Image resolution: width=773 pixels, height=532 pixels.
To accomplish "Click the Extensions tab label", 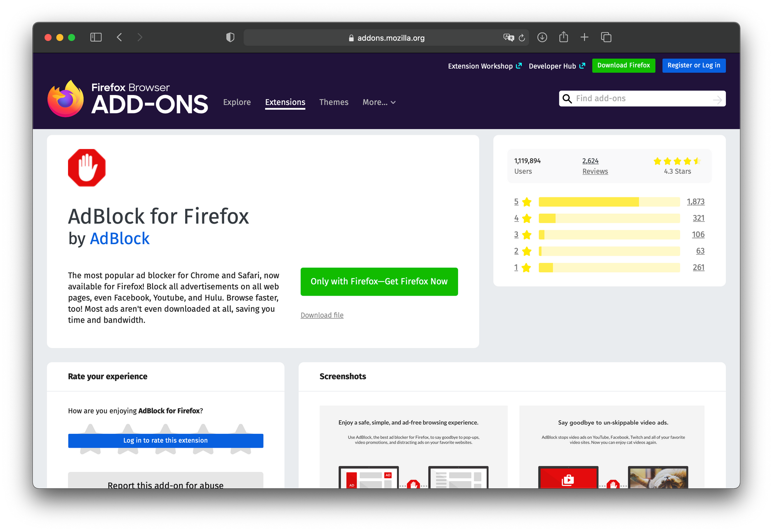I will [x=284, y=103].
